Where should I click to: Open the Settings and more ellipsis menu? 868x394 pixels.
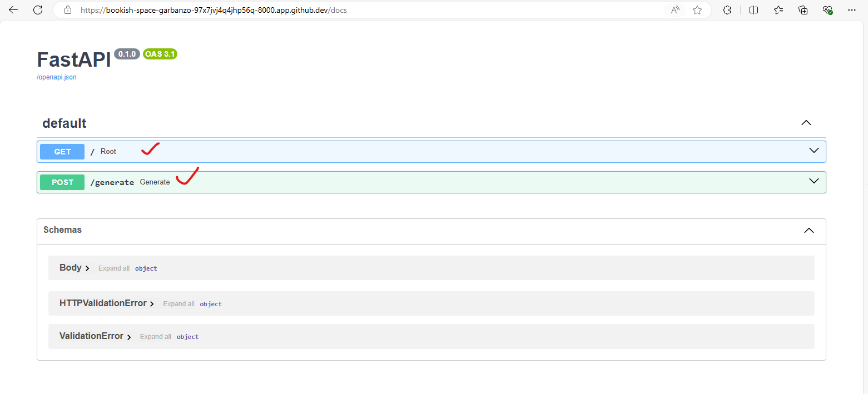click(x=852, y=10)
